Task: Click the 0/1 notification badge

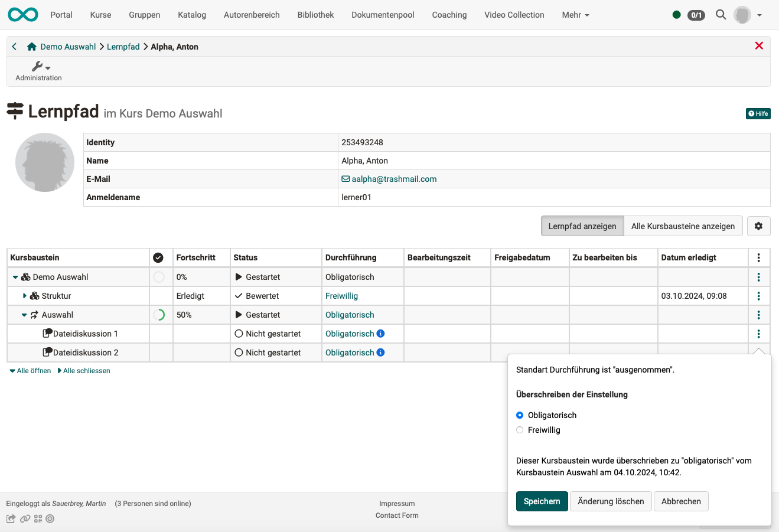Action: [696, 15]
